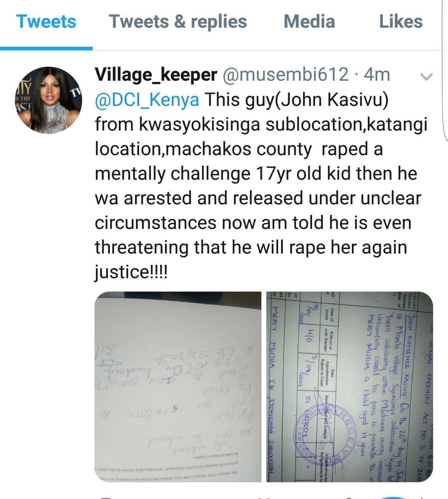Pull the edge panel handle on right side
This screenshot has width=448, height=499.
(x=445, y=70)
